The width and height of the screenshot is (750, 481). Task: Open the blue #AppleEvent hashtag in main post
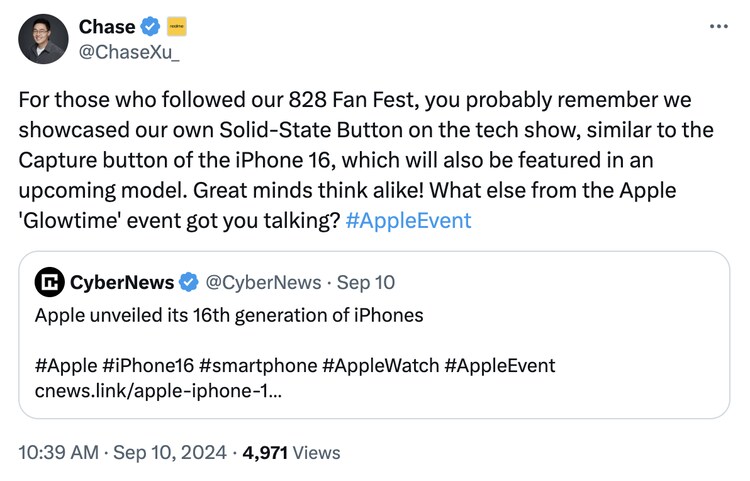[x=408, y=220]
